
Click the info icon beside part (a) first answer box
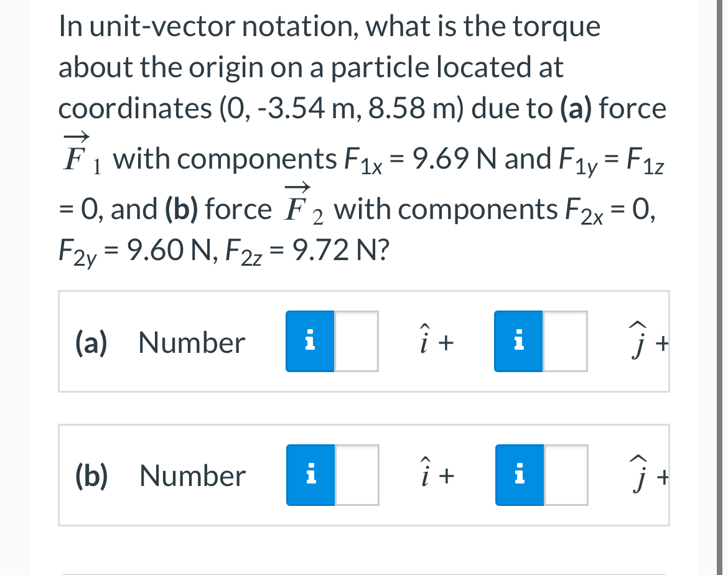(310, 341)
